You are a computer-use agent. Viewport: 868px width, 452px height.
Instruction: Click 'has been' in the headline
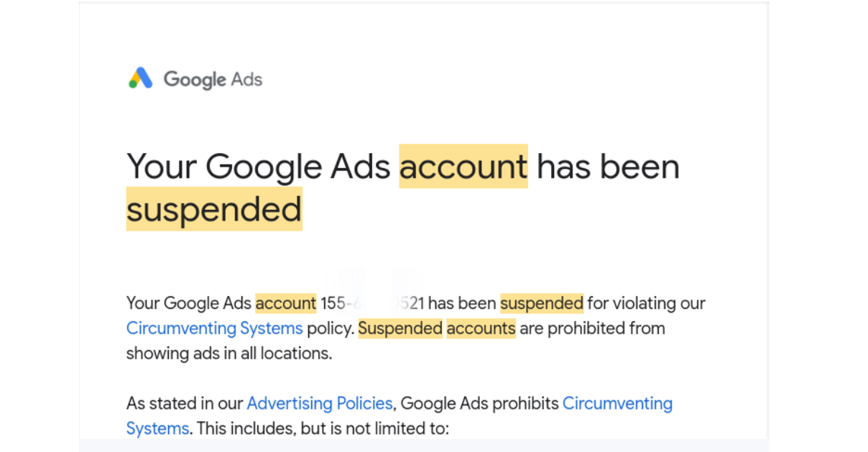pos(608,167)
